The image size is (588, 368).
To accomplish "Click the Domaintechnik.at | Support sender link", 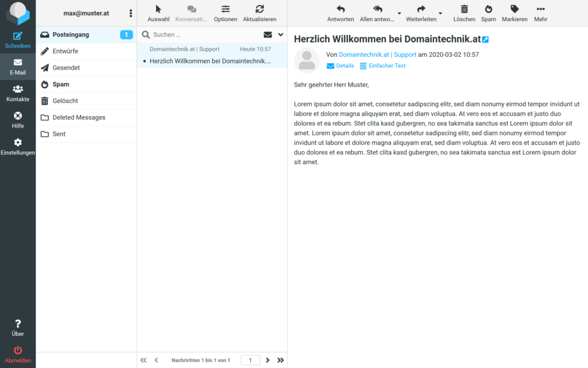I will 377,55.
